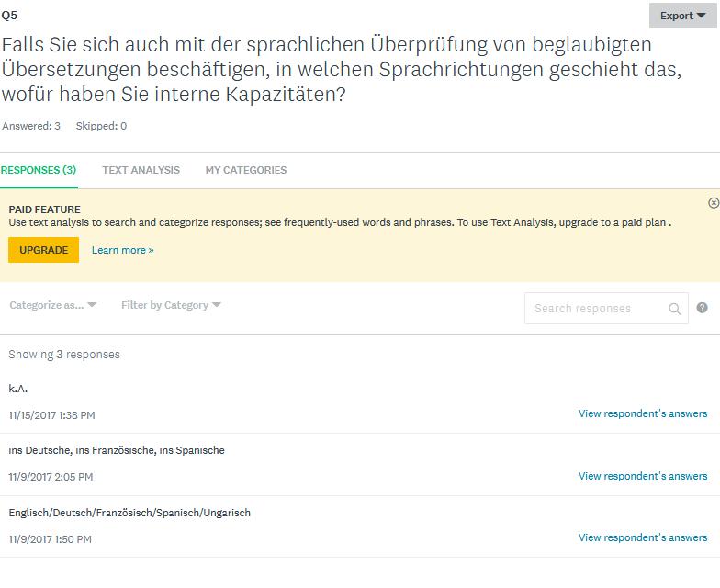Viewport: 720px width, 588px height.
Task: Select the 'Englisch/Deutsch/Französisch/Spanisch/Ungarisch' response
Action: coord(129,513)
